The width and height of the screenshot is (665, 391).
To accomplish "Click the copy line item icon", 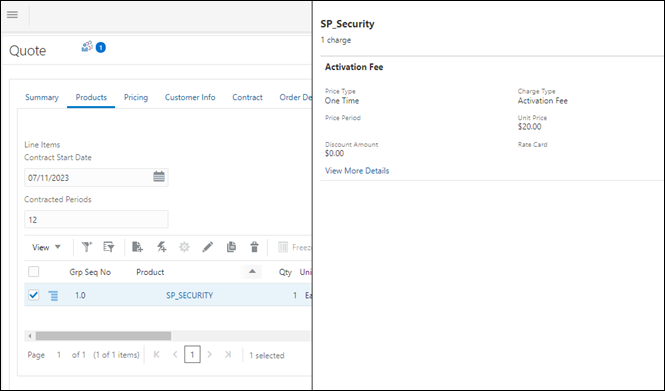I will tap(231, 247).
